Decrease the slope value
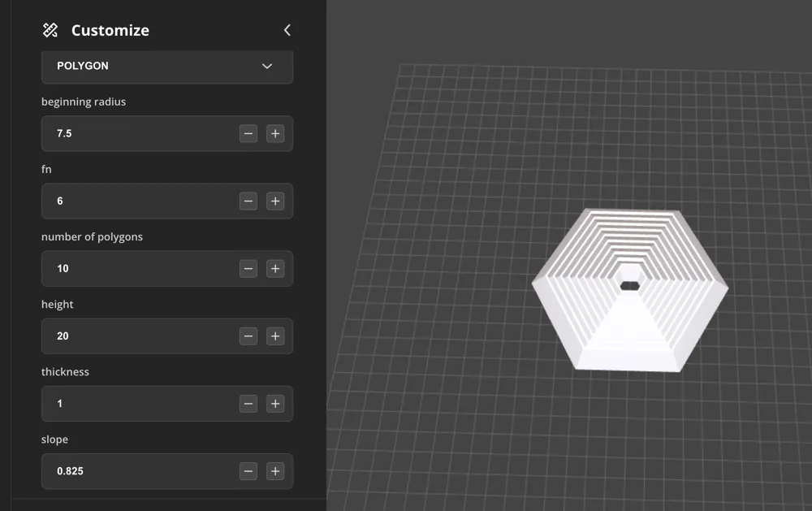 pos(248,471)
